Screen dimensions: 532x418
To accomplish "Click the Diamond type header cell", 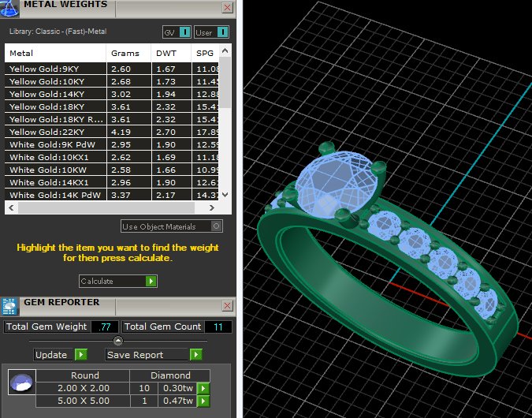I will tap(170, 375).
